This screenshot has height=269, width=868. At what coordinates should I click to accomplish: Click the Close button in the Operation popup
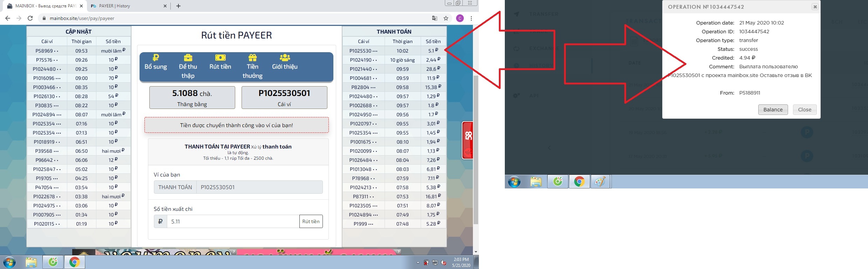tap(805, 110)
